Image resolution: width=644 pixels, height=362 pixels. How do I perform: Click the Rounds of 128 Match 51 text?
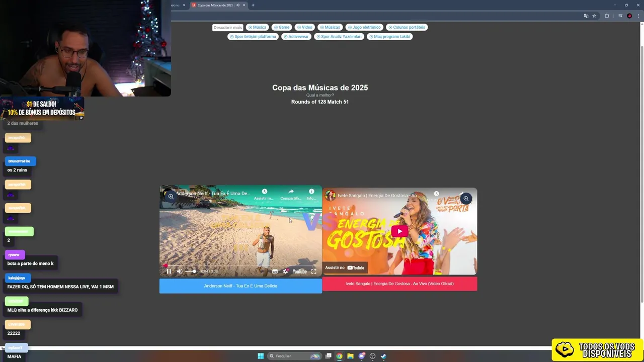[x=320, y=102]
